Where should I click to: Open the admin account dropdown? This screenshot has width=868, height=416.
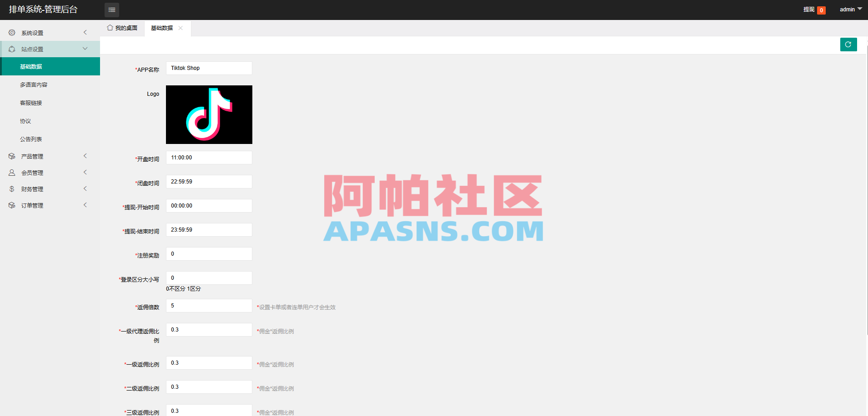[x=850, y=9]
